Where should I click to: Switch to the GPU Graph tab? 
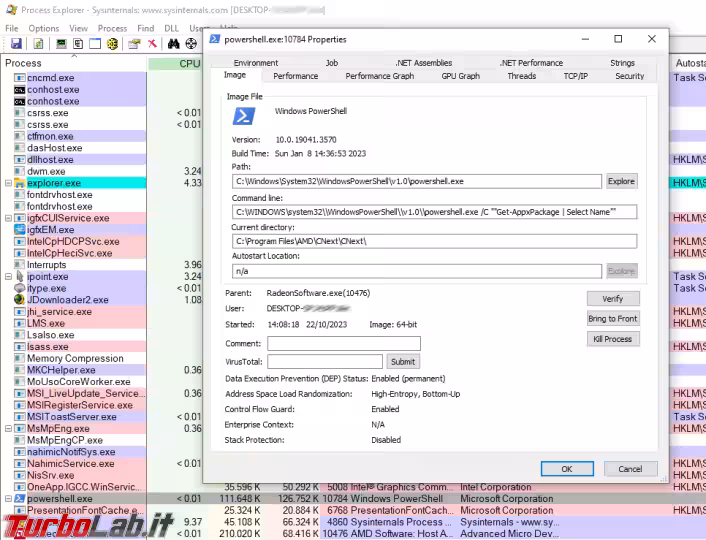461,76
